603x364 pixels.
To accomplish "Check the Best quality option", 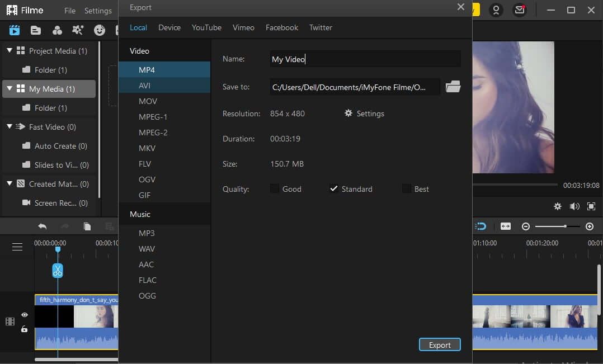I will click(x=406, y=189).
